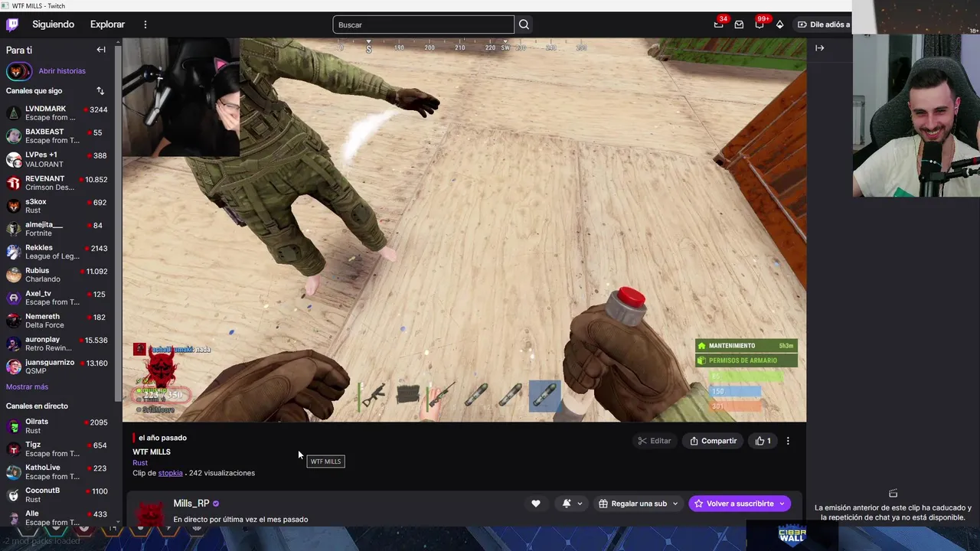Image resolution: width=980 pixels, height=551 pixels.
Task: Select juansguarnizo QSMP channel
Action: 57,367
